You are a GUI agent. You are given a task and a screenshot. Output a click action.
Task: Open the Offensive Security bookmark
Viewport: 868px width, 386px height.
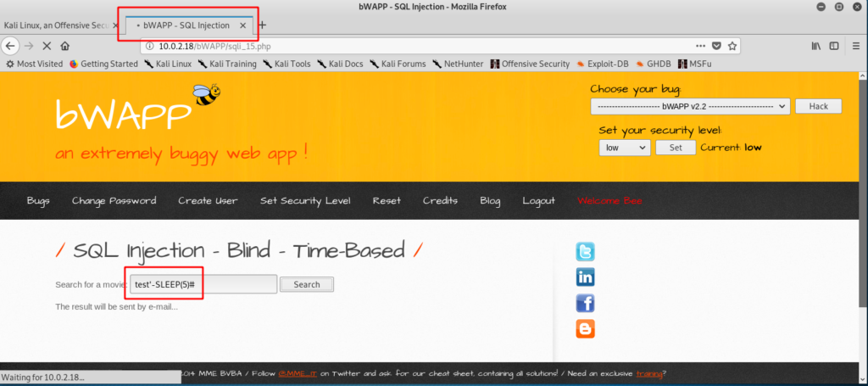[530, 64]
